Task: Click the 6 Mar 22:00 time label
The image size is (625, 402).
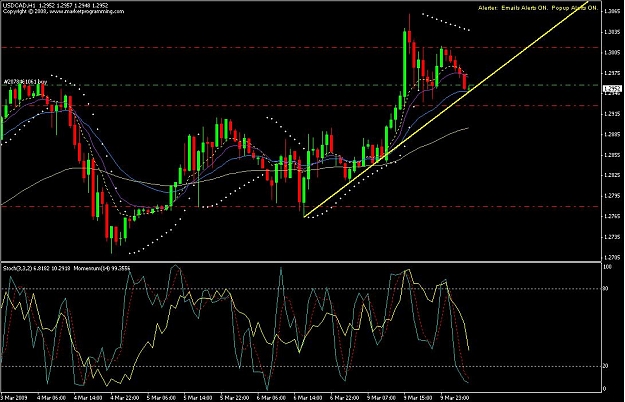Action: pos(345,398)
